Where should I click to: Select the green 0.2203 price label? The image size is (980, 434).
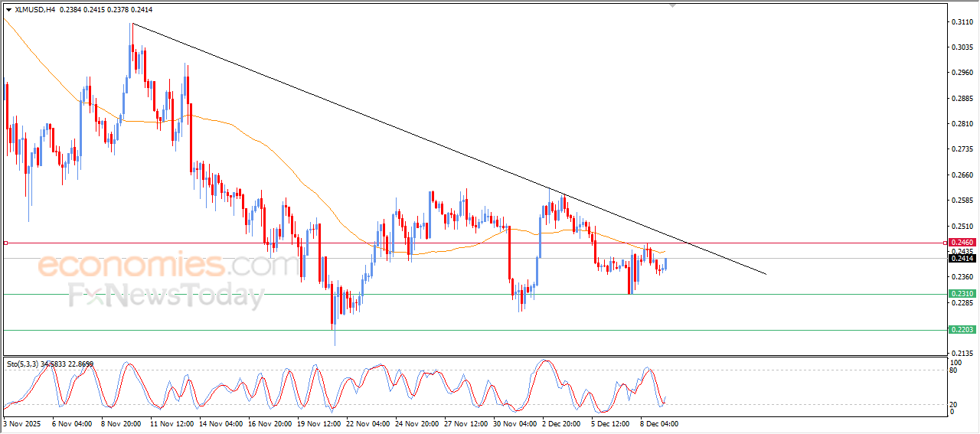[x=961, y=329]
